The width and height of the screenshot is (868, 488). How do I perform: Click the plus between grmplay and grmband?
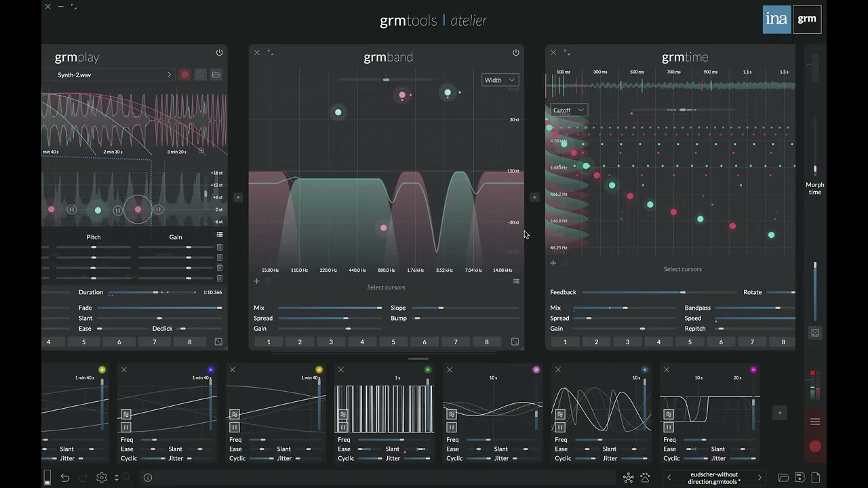click(238, 197)
